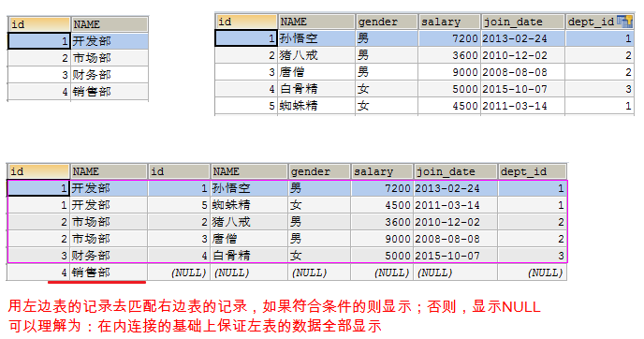Click the join_date header in employee table
Image resolution: width=644 pixels, height=339 pixels.
coord(522,22)
